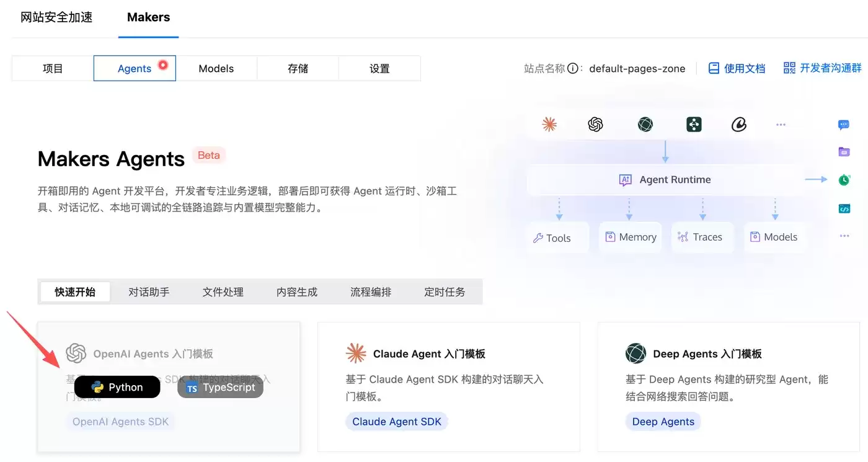Click the OpenAI Agents SDK tag

121,422
